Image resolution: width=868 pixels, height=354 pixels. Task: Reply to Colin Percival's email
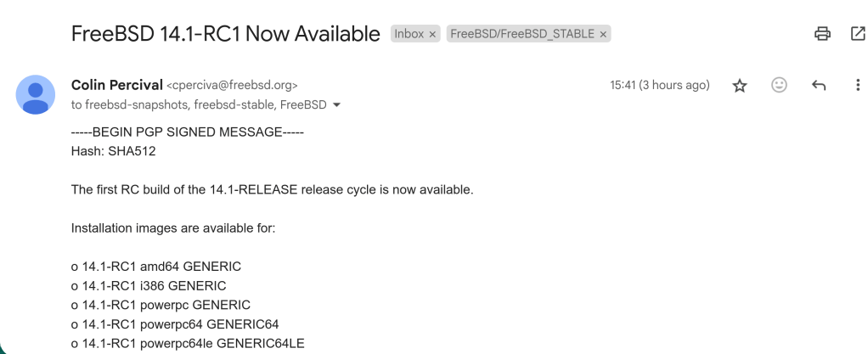[819, 85]
